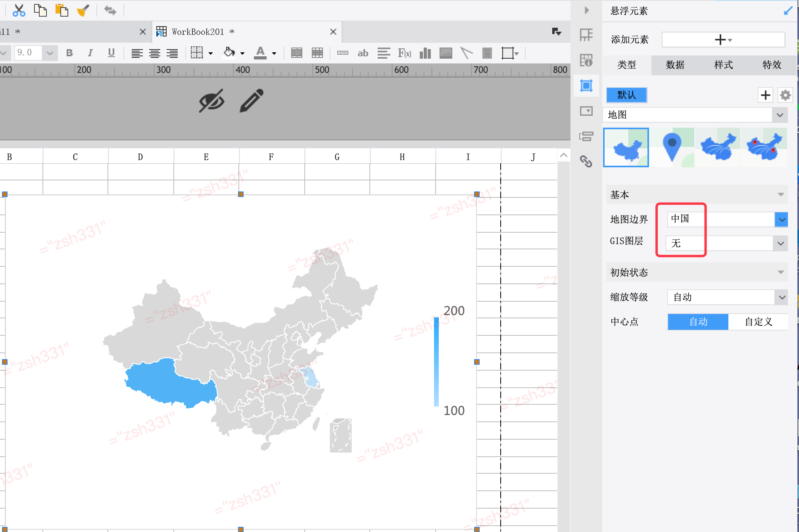799x532 pixels.
Task: Align text center
Action: click(155, 53)
